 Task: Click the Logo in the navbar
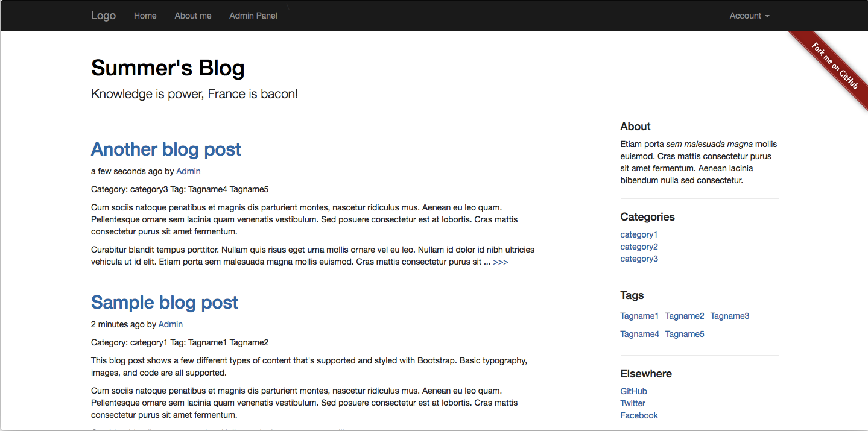coord(103,16)
